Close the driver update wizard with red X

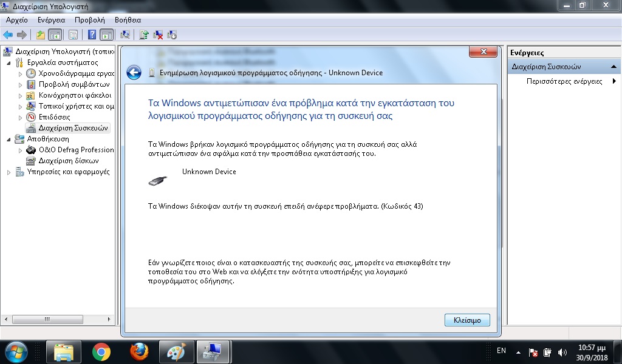(x=483, y=52)
